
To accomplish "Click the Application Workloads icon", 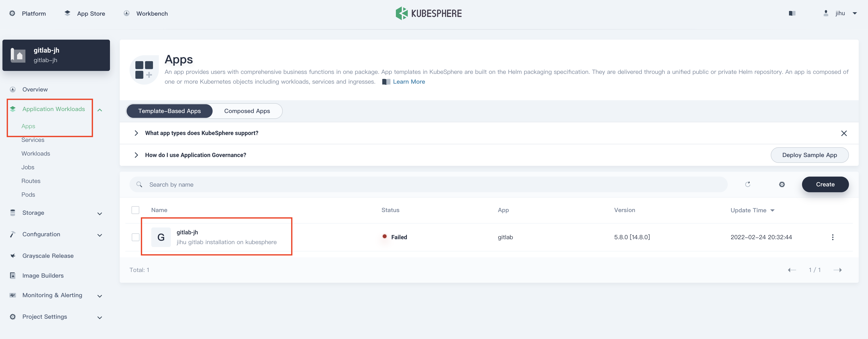I will 13,109.
